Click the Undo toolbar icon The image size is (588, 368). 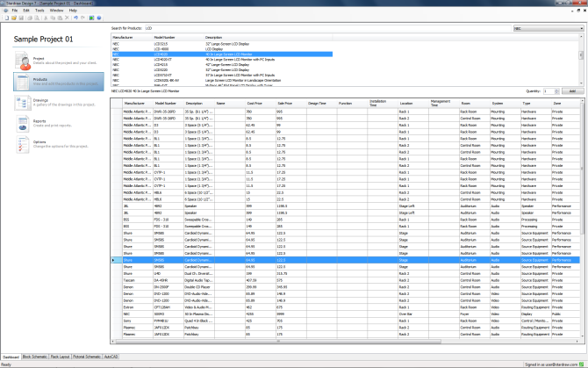click(x=76, y=17)
